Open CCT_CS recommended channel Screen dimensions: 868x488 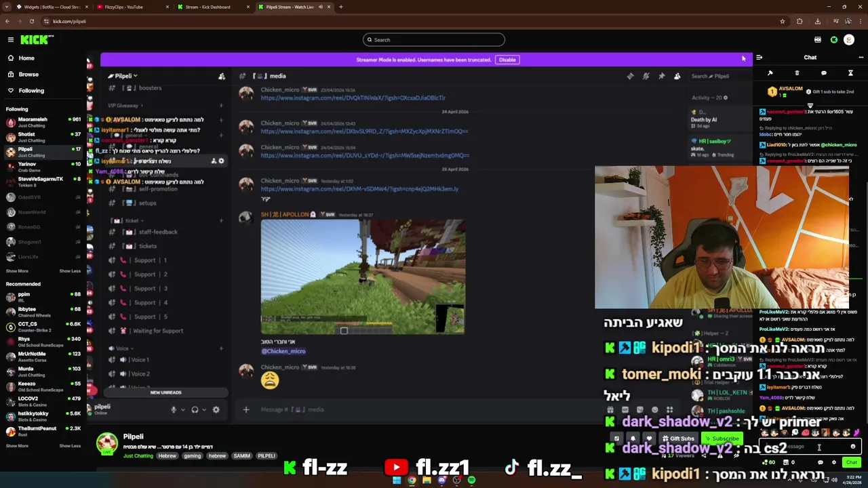[42, 327]
